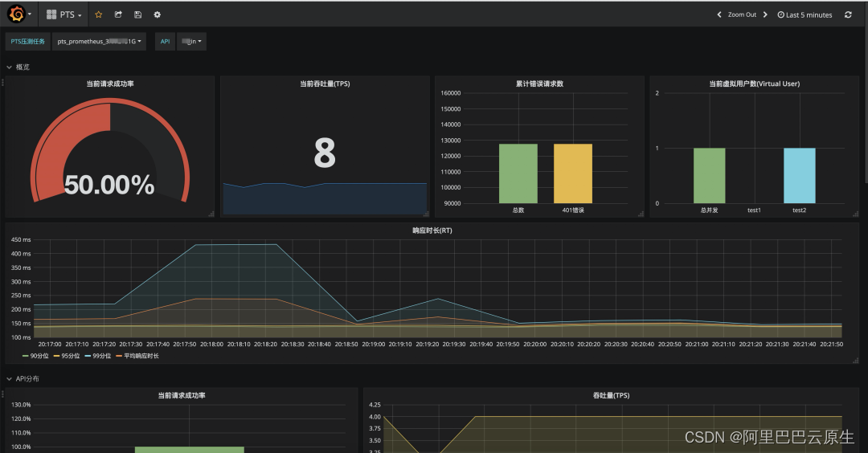Viewport: 868px width, 453px height.
Task: Toggle the 99分位 legend series
Action: (x=97, y=356)
